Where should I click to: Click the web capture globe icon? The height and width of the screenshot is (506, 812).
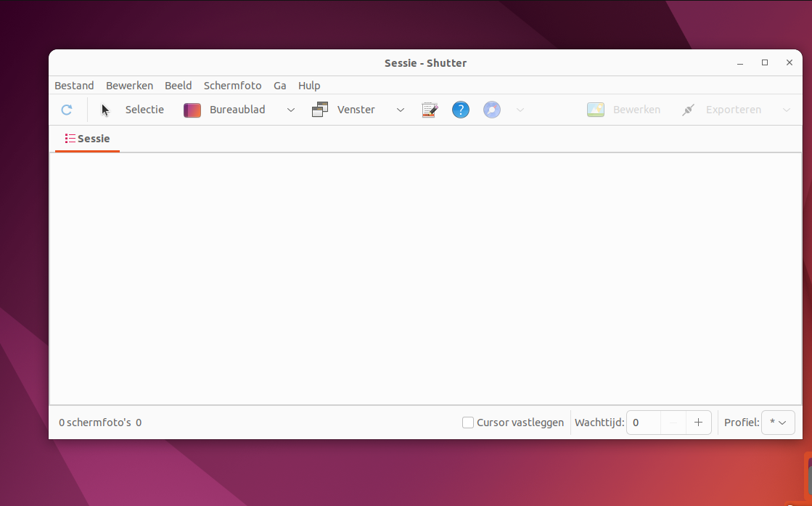(x=492, y=110)
